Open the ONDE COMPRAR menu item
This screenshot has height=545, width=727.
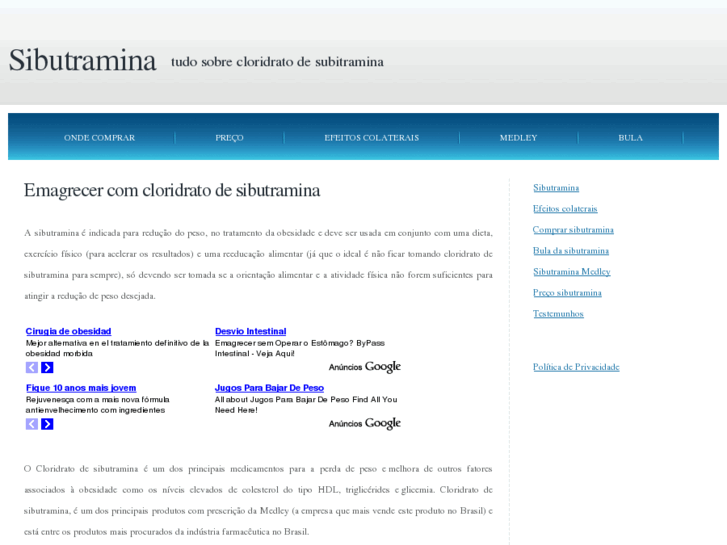(100, 138)
